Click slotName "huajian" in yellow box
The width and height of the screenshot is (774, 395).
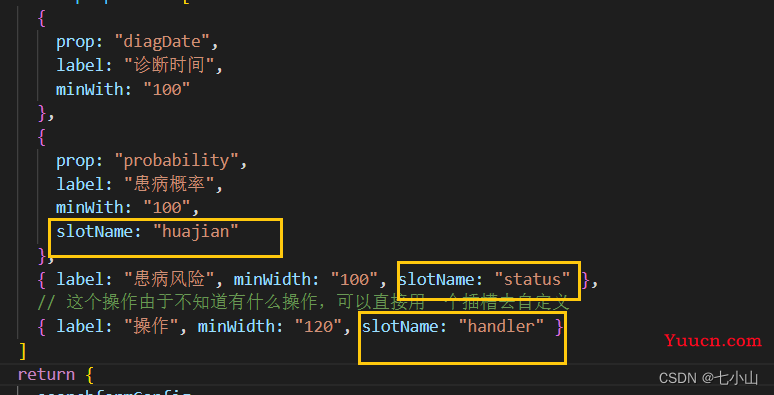148,232
